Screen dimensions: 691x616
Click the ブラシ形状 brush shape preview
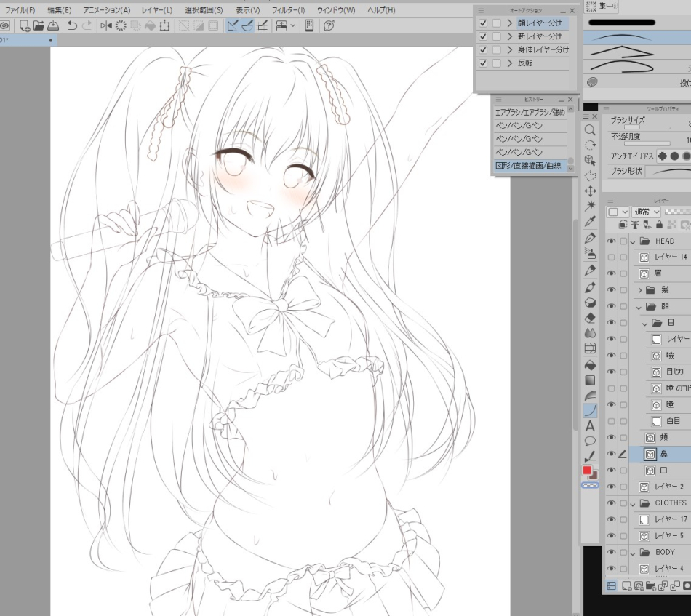668,172
